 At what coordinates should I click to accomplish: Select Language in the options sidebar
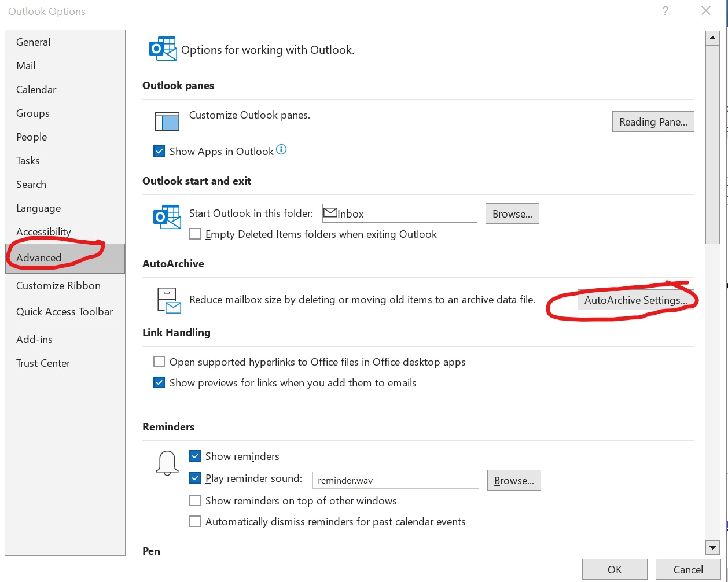pyautogui.click(x=65, y=208)
